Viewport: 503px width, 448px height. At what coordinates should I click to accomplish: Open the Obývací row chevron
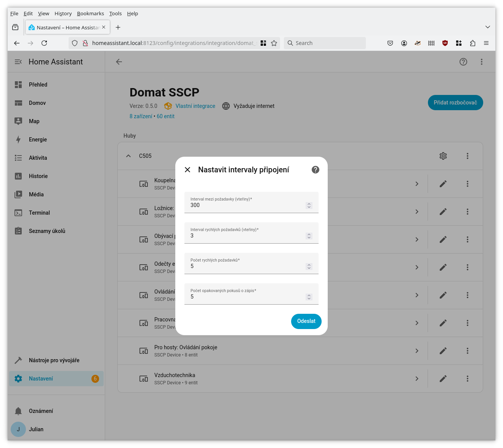pos(417,239)
